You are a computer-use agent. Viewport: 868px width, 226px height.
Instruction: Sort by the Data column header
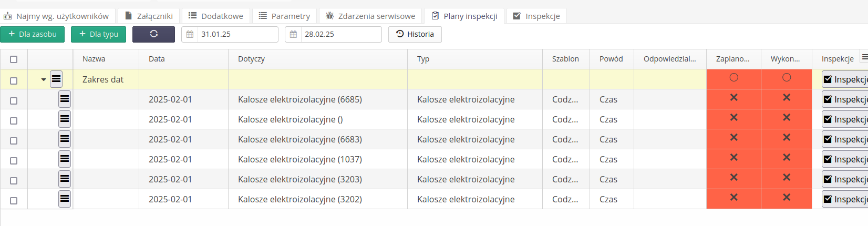[x=157, y=59]
